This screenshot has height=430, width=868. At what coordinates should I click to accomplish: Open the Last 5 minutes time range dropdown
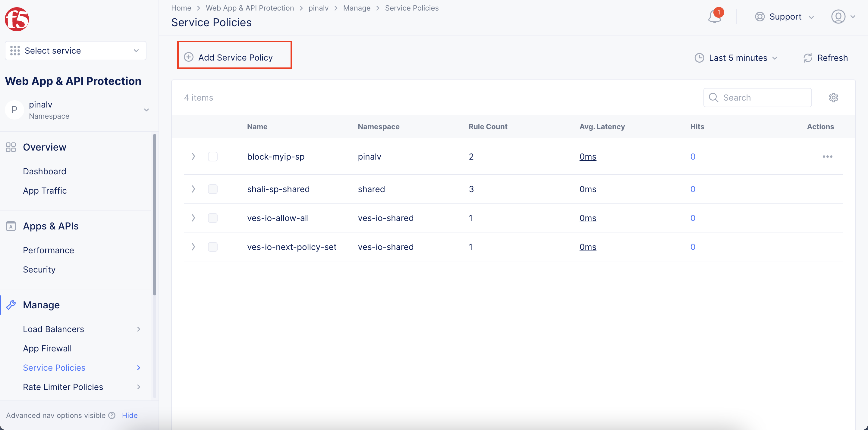coord(736,58)
